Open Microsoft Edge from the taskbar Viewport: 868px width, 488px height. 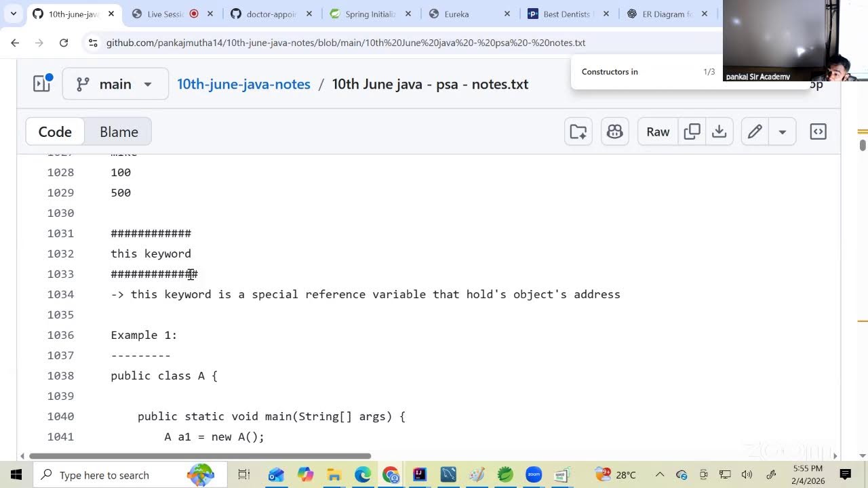point(362,474)
